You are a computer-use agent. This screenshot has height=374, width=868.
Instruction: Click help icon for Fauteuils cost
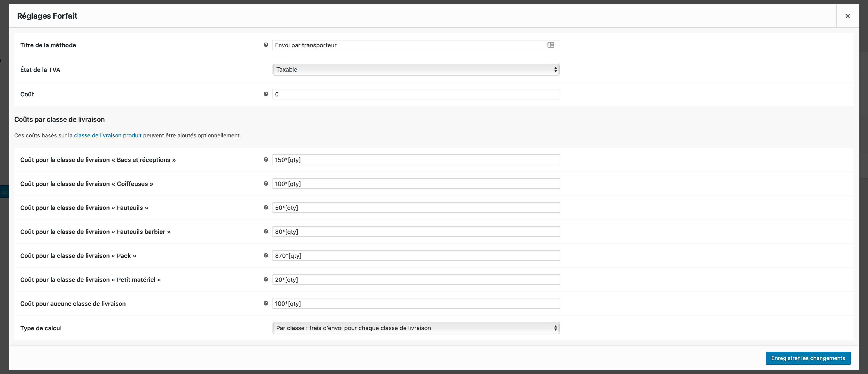pyautogui.click(x=265, y=207)
